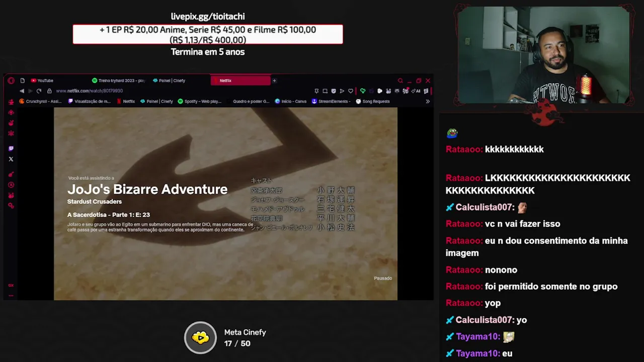644x362 pixels.
Task: Click the Tayama10 username beside 'eu'
Action: coord(478,353)
